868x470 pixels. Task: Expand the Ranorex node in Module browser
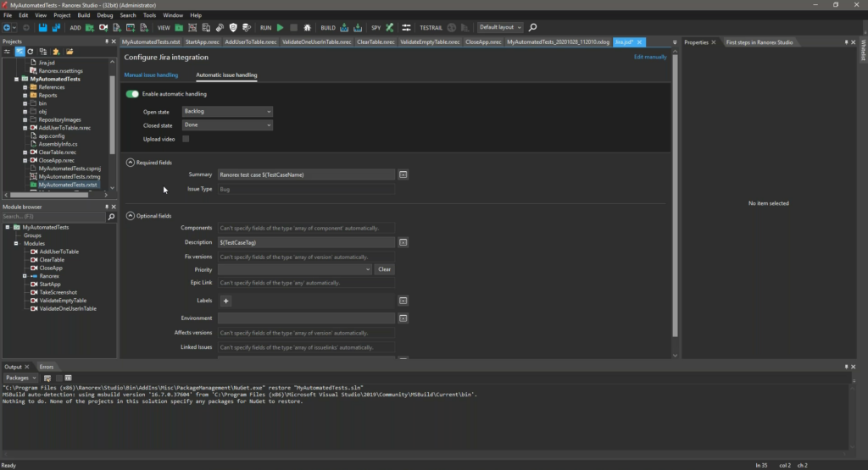25,276
